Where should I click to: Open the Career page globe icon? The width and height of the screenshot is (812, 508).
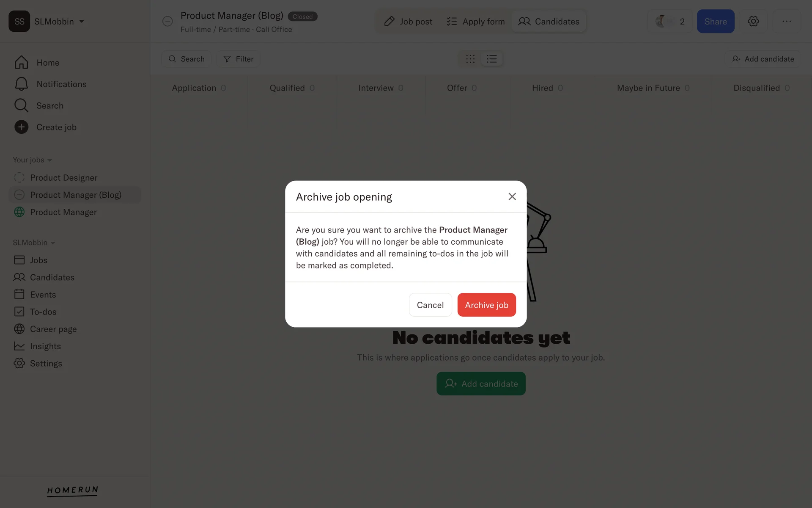click(x=19, y=329)
